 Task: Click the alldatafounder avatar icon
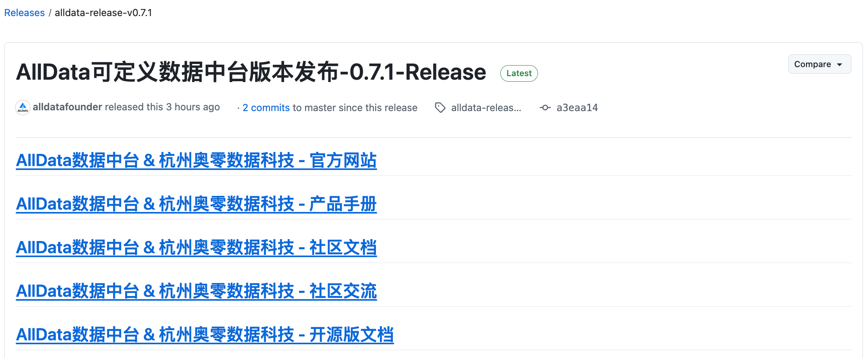(x=23, y=108)
